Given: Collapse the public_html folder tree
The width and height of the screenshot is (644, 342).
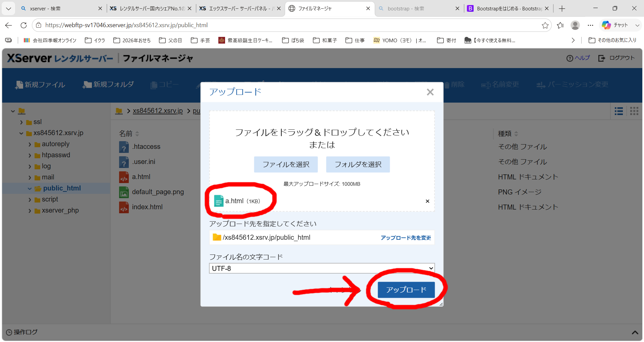Looking at the screenshot, I should pos(30,189).
